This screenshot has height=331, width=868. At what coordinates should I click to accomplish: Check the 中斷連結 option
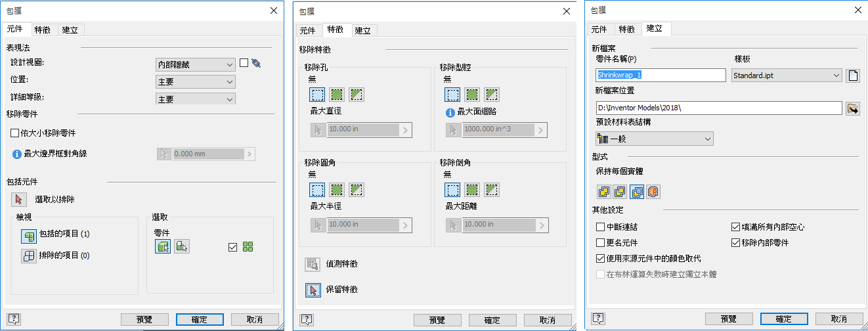click(x=601, y=227)
